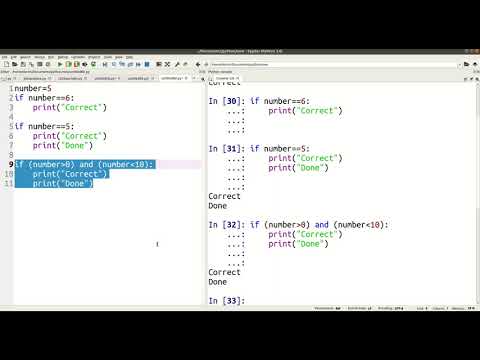Step into function debug icon
480x360 pixels.
[x=122, y=64]
